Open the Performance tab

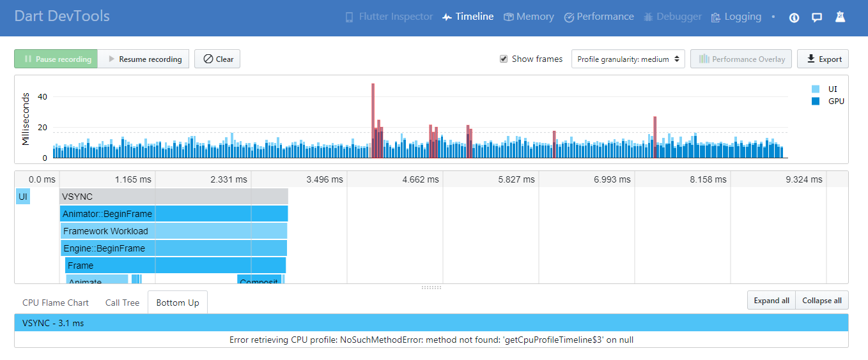599,17
